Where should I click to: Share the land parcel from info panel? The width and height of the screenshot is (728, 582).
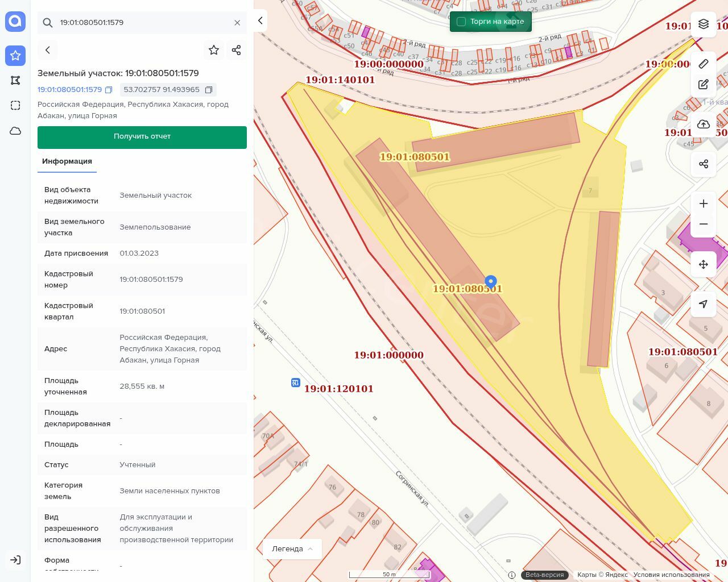237,50
